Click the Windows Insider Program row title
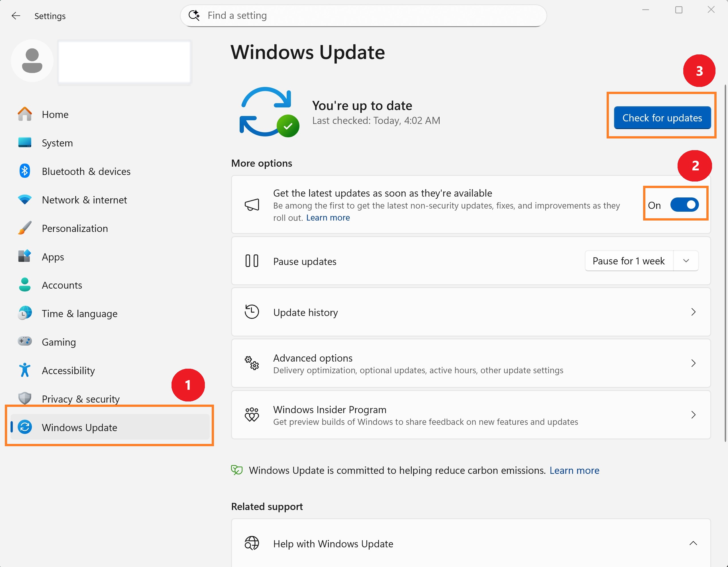 coord(330,410)
